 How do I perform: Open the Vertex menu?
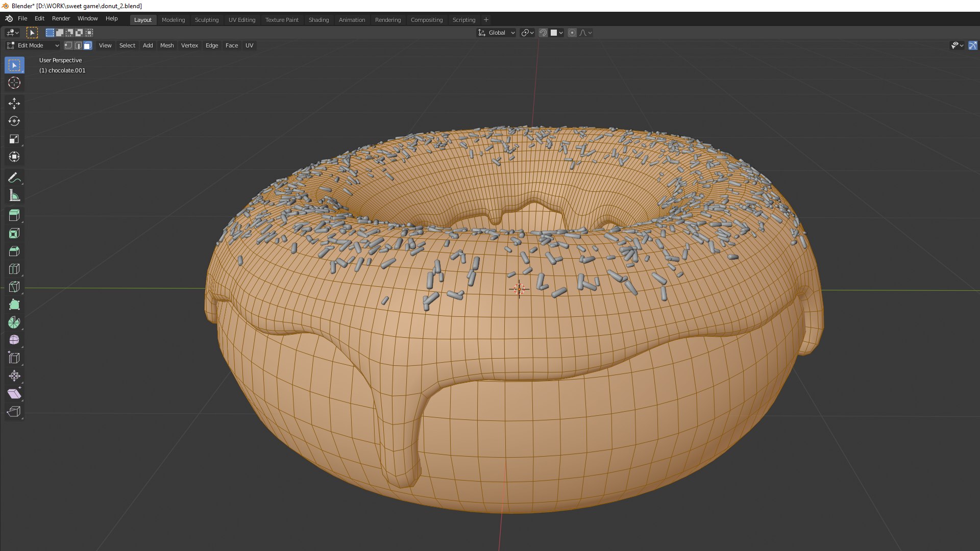[x=189, y=45]
